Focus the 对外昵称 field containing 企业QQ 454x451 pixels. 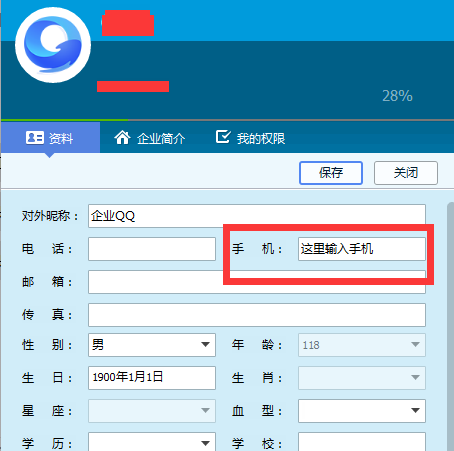[257, 216]
